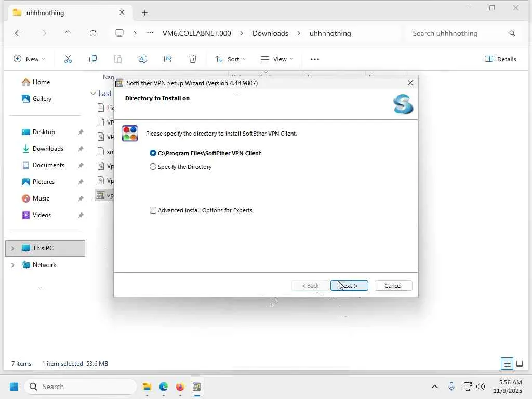The height and width of the screenshot is (399, 532).
Task: Select the default Program Files directory option
Action: (205, 153)
